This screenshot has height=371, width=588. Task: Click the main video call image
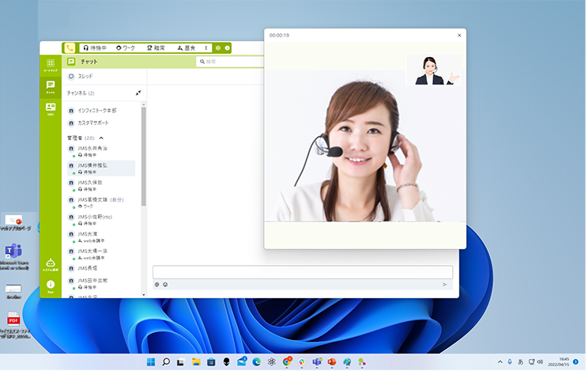[x=366, y=146]
